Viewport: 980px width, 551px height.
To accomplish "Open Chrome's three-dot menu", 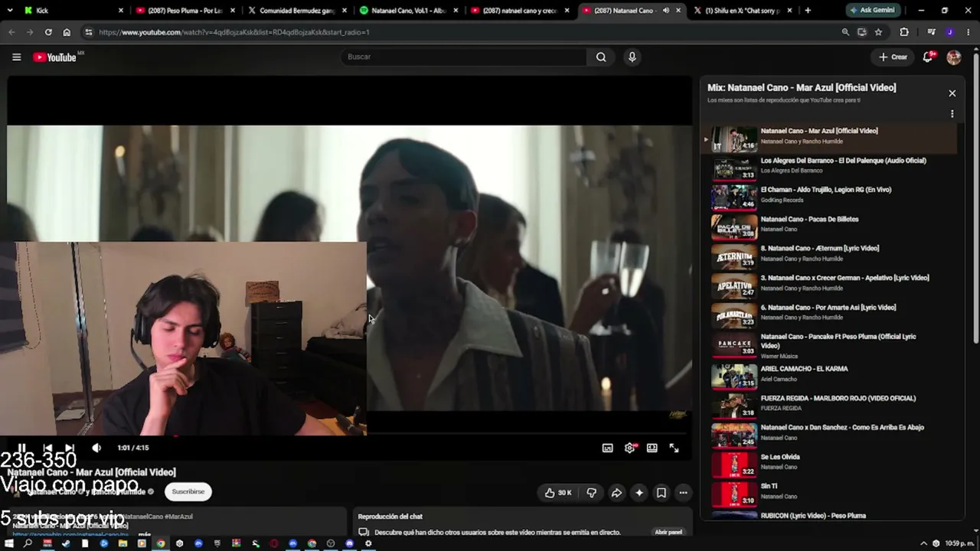I will pos(969,32).
